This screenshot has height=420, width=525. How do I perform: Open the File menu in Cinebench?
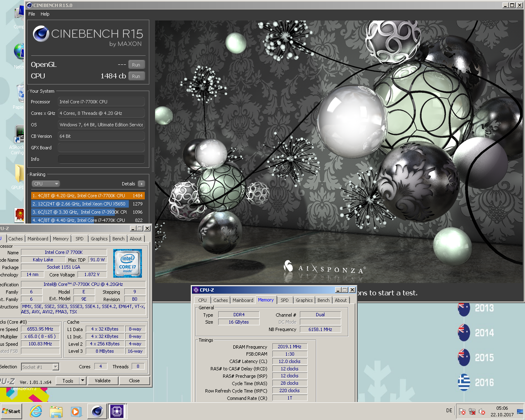[x=32, y=14]
